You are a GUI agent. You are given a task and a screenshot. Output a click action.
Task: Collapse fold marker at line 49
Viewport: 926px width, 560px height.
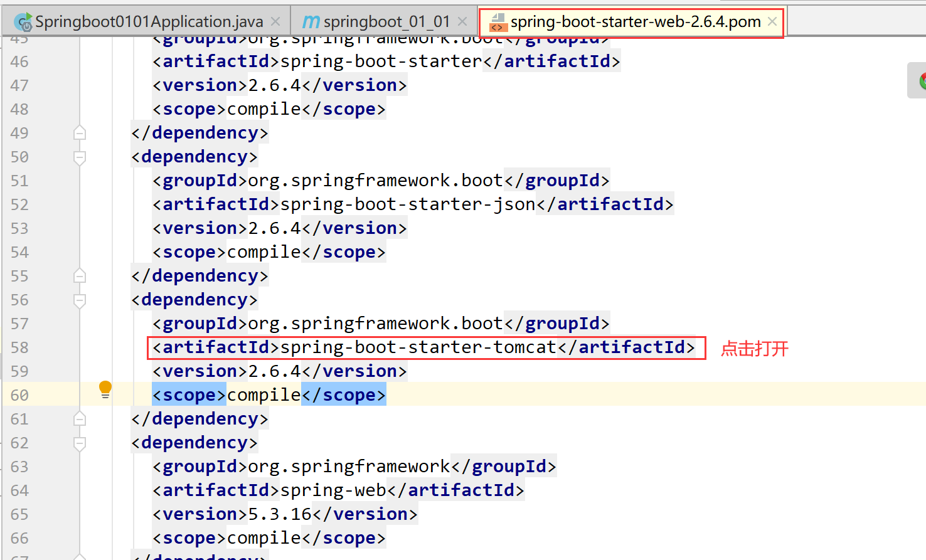[x=80, y=133]
